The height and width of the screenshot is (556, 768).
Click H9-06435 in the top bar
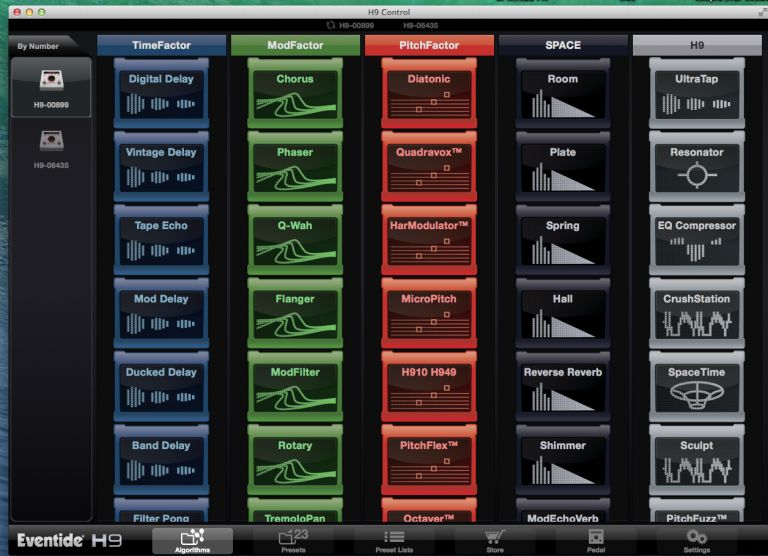pos(421,25)
